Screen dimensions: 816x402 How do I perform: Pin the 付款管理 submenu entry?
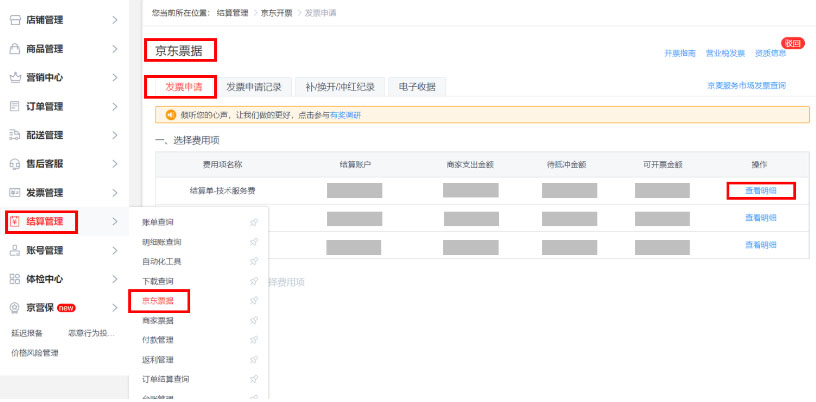[x=253, y=340]
